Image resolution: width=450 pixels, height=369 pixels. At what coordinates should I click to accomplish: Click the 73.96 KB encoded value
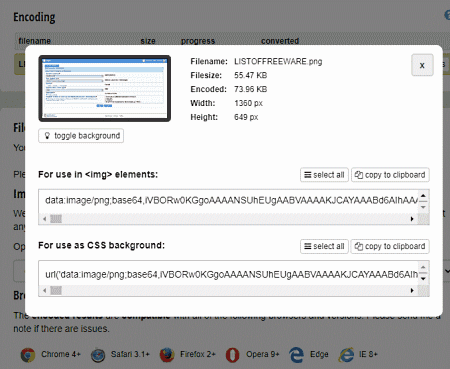(251, 89)
